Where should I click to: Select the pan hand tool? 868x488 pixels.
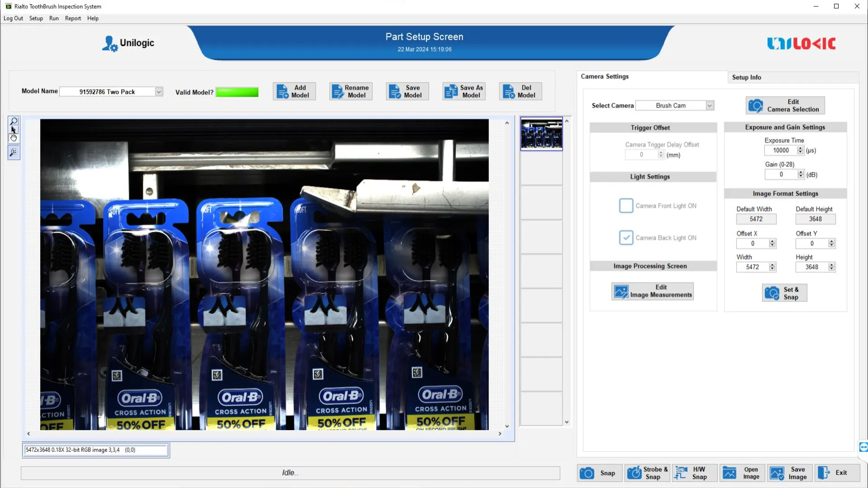click(14, 137)
